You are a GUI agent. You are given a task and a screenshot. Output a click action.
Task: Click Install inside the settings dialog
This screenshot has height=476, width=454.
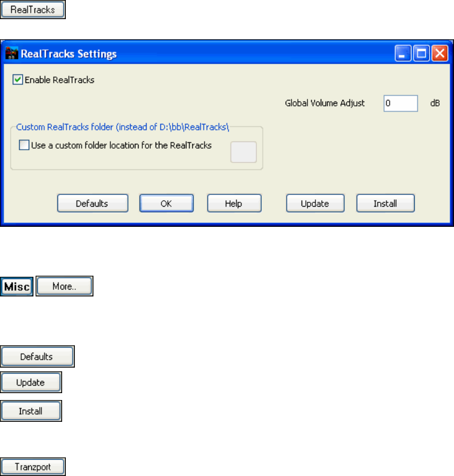[386, 203]
